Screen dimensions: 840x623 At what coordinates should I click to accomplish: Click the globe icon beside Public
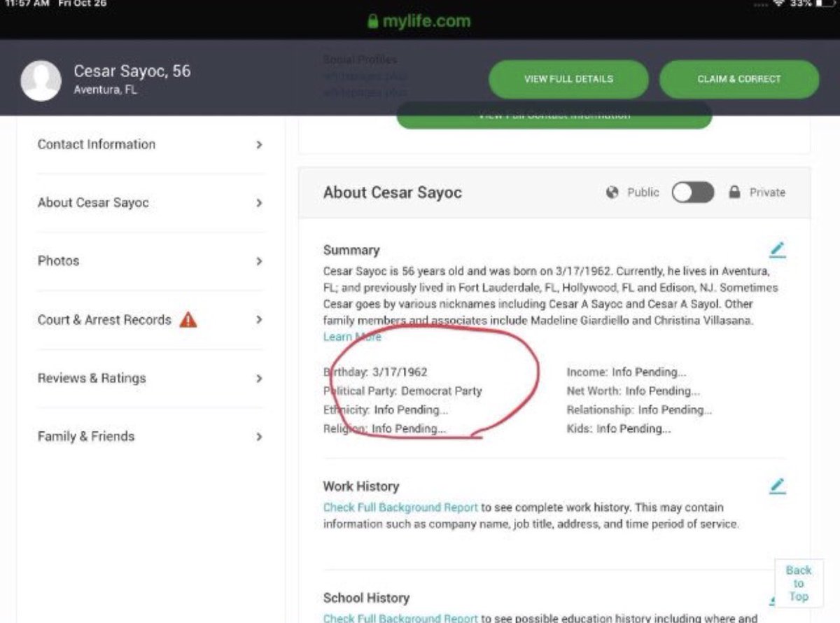612,192
